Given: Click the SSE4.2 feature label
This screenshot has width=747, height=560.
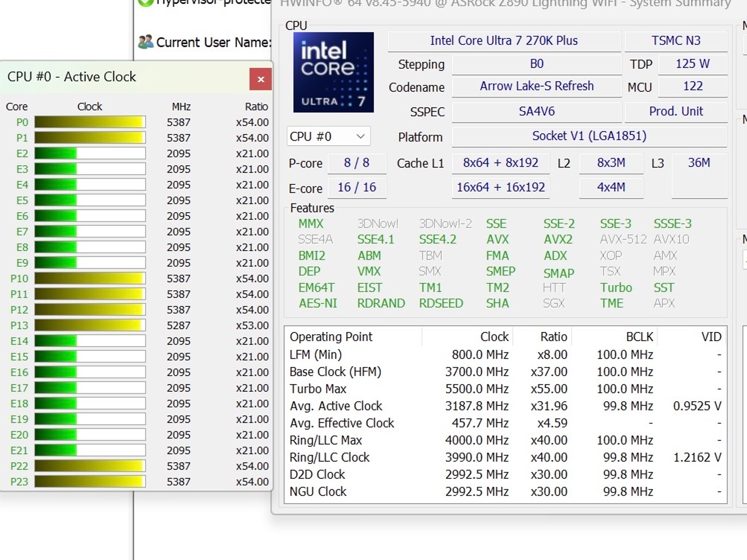Looking at the screenshot, I should point(438,240).
